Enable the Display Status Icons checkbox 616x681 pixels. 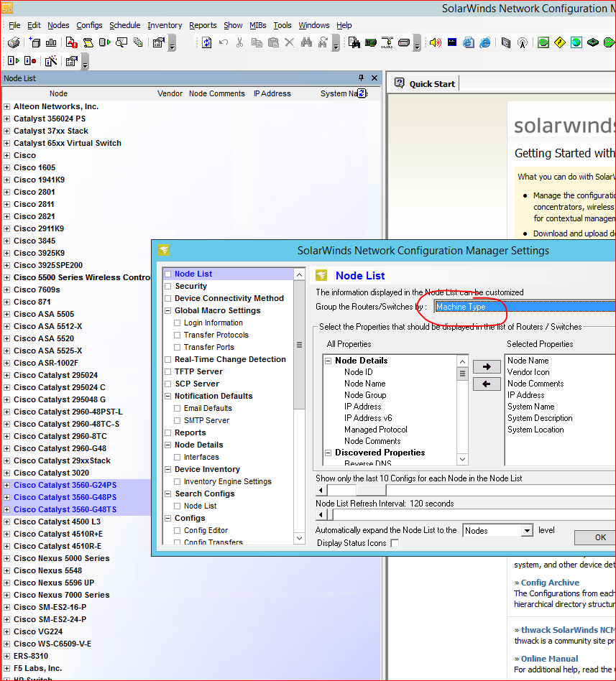point(395,543)
